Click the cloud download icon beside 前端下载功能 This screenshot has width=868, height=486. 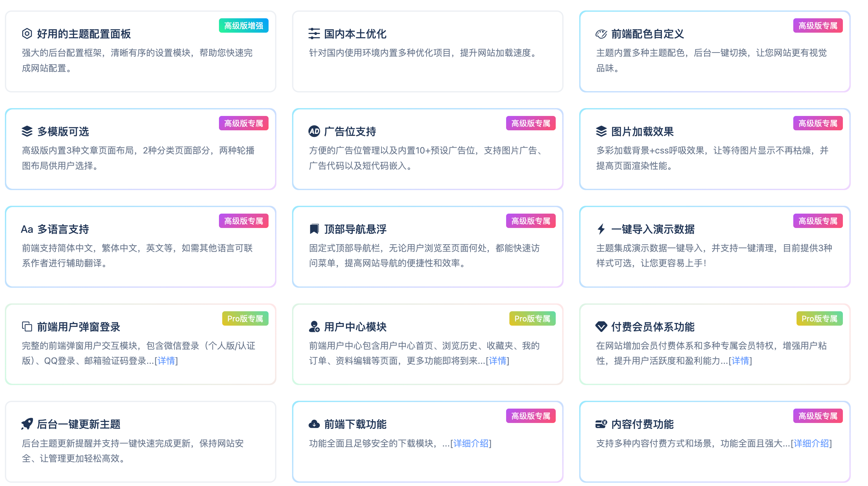coord(314,424)
